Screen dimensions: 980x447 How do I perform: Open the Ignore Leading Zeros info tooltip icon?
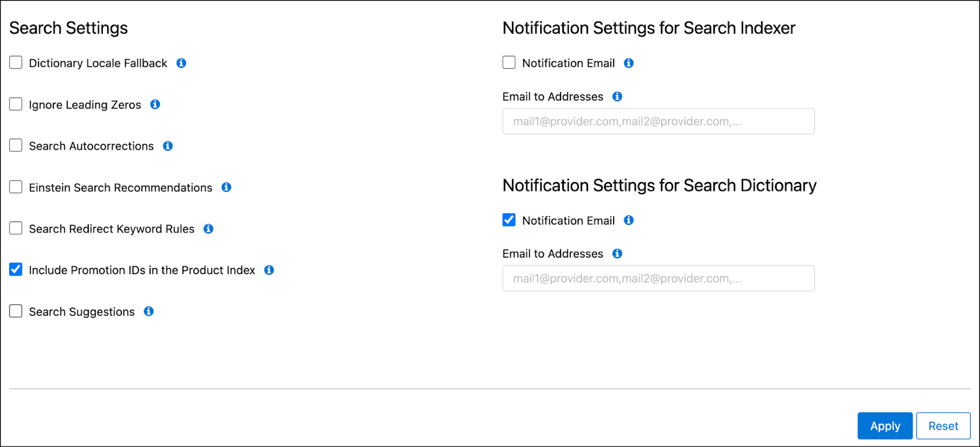pyautogui.click(x=154, y=104)
